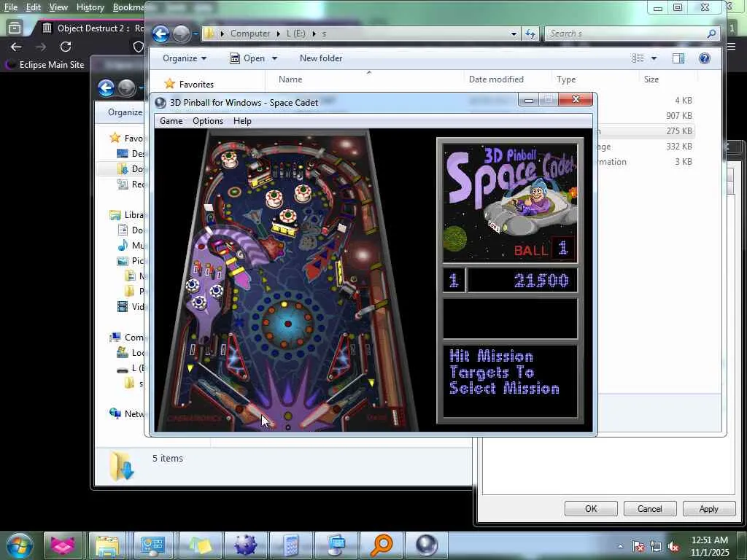Click the Forward arrow in rear Explorer window

126,87
